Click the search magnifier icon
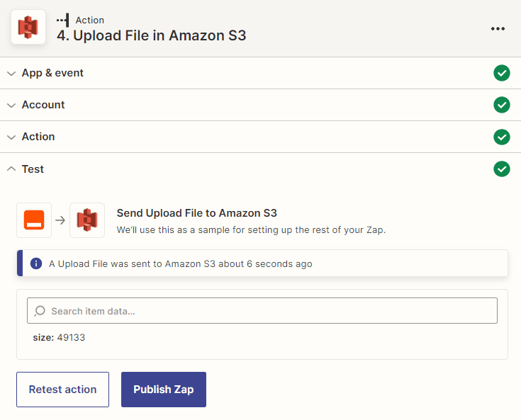521x420 pixels. (x=40, y=311)
